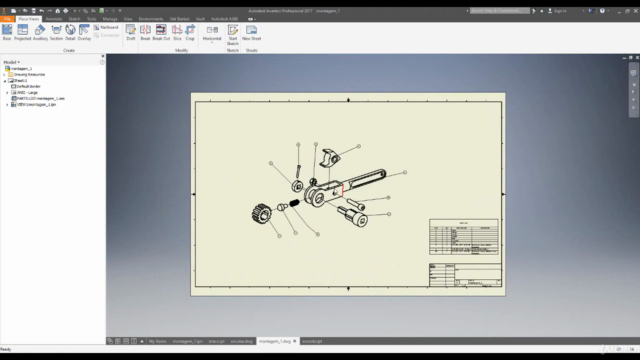Click the Search Help & Commands field
Screen dimensions: 640x360
pyautogui.click(x=500, y=11)
